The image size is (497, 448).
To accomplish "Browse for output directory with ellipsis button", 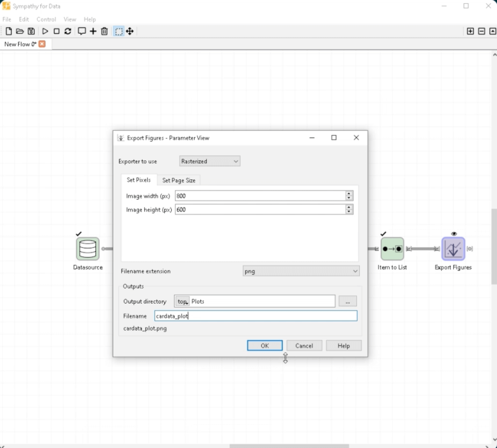I will [348, 301].
